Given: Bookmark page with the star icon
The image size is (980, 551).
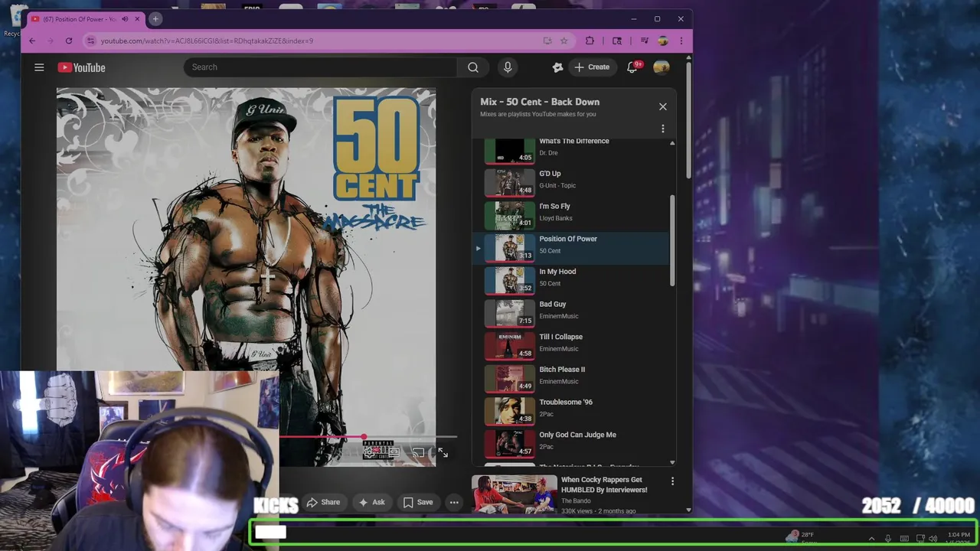Looking at the screenshot, I should tap(564, 41).
